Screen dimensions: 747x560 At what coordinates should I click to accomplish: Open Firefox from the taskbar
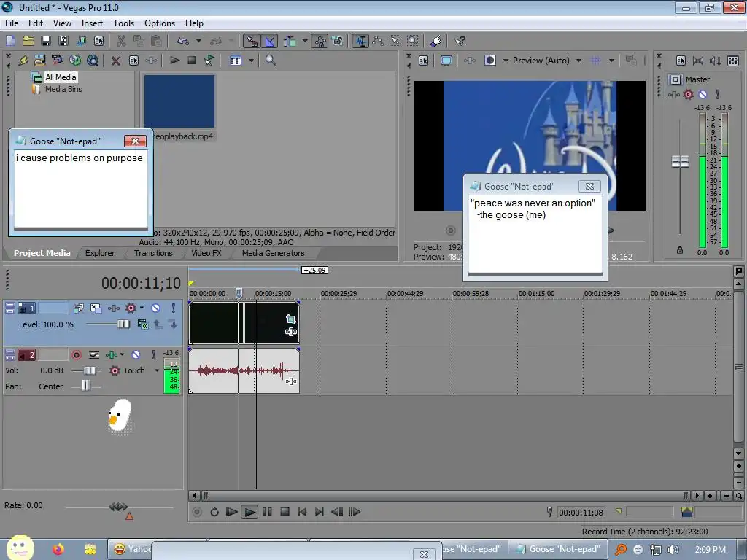tap(58, 549)
